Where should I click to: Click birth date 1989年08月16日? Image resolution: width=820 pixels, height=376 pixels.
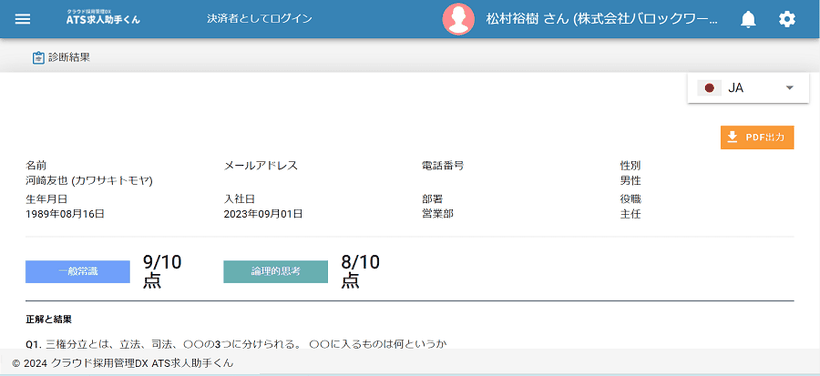coord(65,214)
